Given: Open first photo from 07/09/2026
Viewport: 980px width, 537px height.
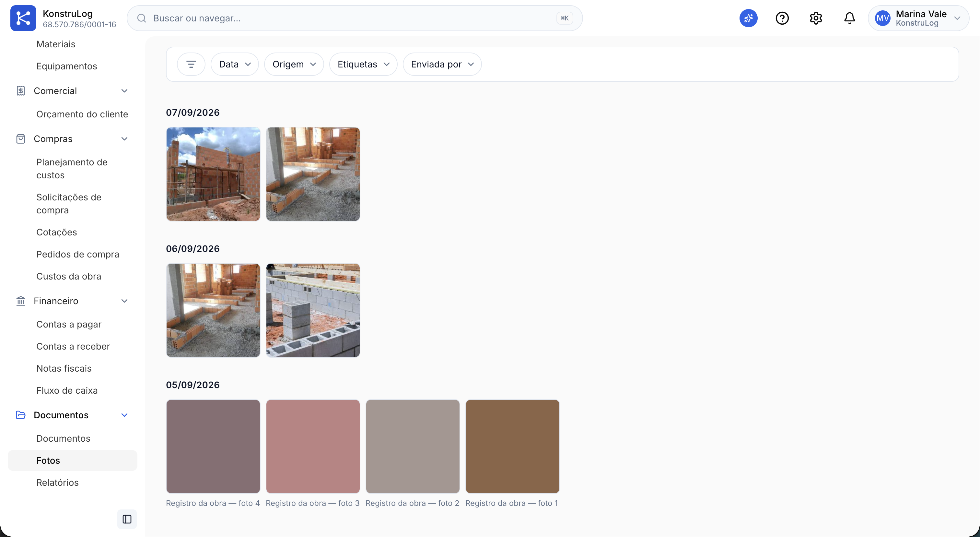Looking at the screenshot, I should (213, 174).
